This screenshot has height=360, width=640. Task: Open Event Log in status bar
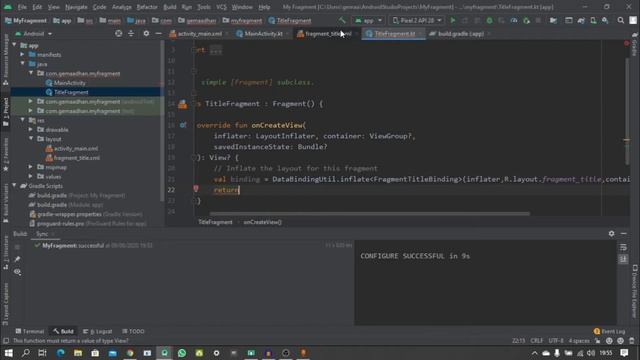pyautogui.click(x=609, y=331)
